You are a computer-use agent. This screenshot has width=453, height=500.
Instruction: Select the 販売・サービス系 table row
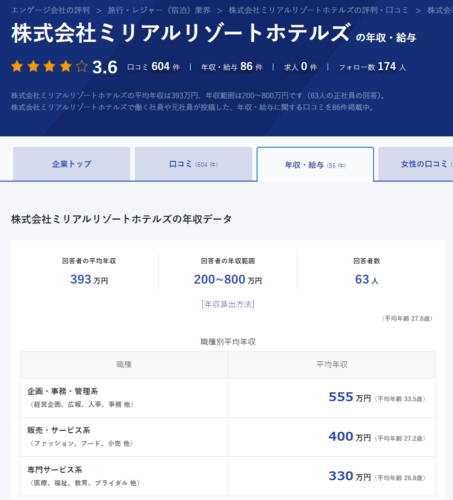point(228,437)
